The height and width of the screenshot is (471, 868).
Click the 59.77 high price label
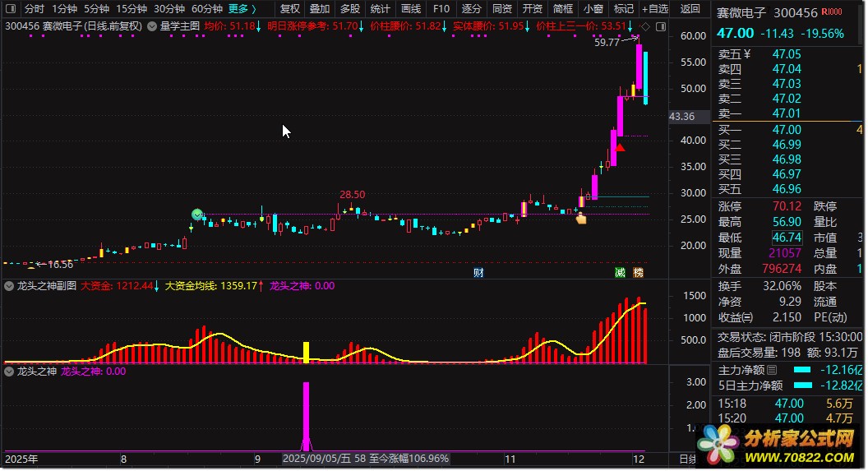click(x=607, y=43)
